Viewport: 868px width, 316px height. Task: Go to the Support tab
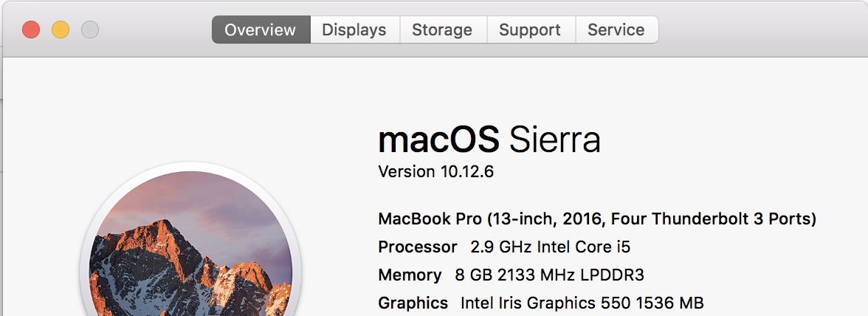click(531, 30)
